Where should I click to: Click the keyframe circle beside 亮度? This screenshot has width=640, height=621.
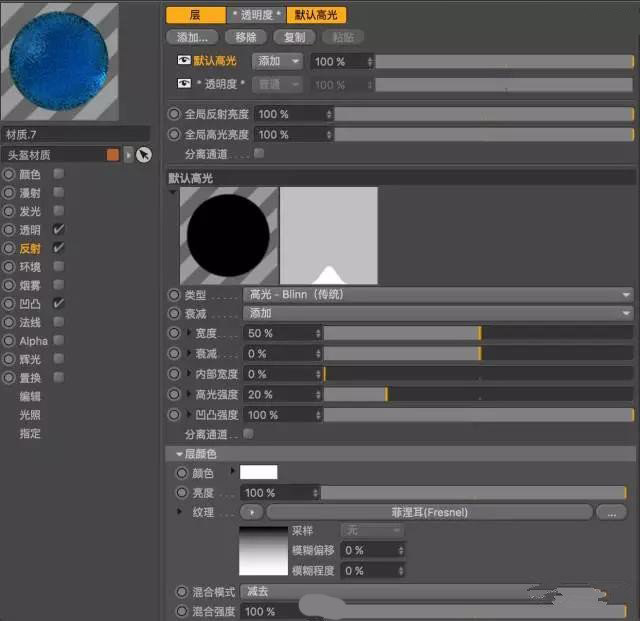pos(181,492)
